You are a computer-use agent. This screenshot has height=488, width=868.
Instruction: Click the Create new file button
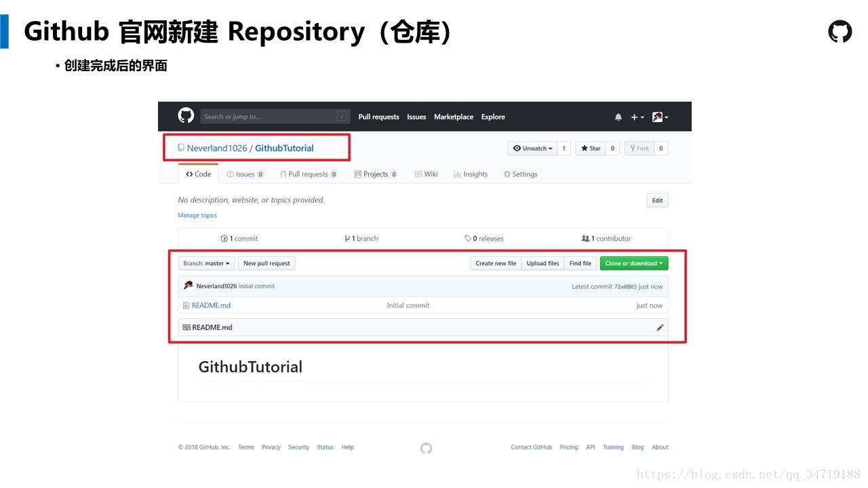[496, 264]
